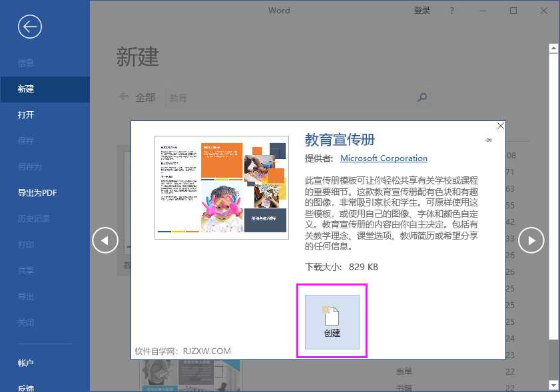
Task: Click the right arrow to view next template
Action: coord(531,240)
